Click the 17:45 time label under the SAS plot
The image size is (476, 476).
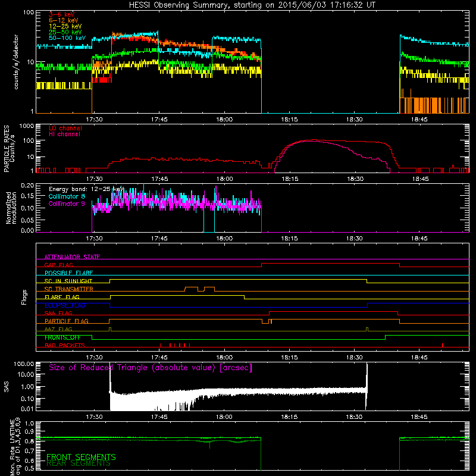(x=159, y=417)
